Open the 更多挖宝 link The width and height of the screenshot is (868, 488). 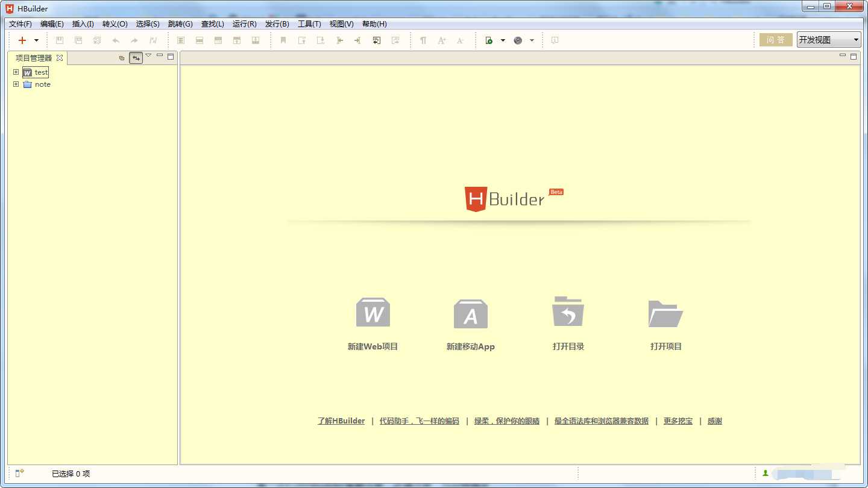pyautogui.click(x=678, y=421)
